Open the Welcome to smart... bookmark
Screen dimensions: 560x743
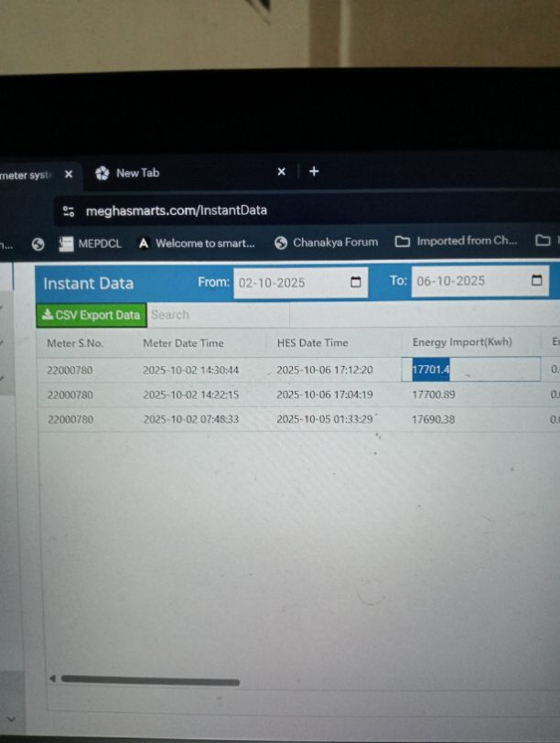tap(196, 243)
